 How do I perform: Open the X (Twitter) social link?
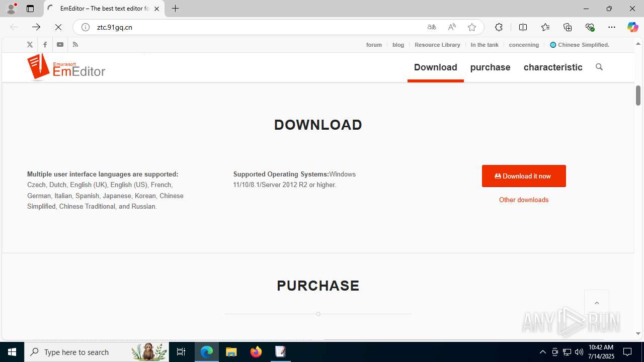pyautogui.click(x=30, y=45)
